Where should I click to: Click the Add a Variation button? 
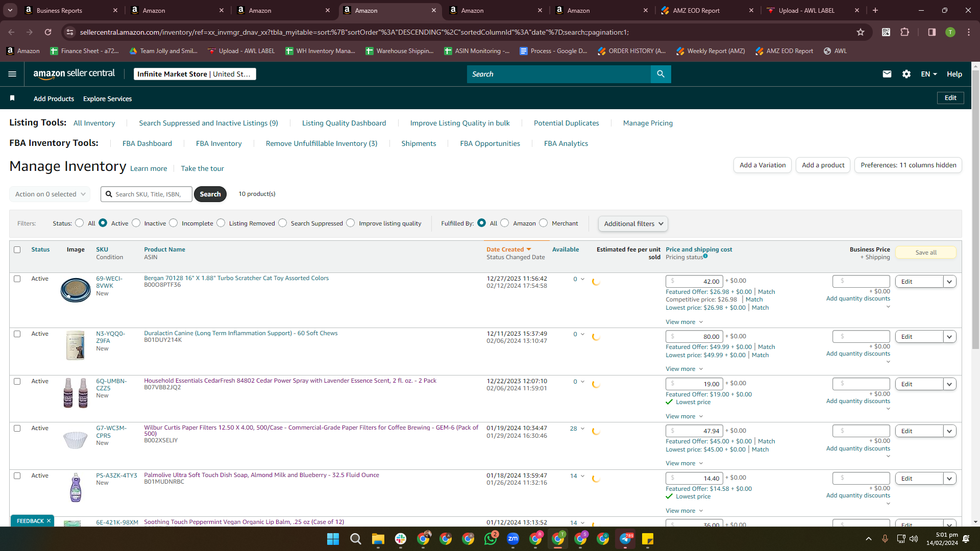[763, 165]
